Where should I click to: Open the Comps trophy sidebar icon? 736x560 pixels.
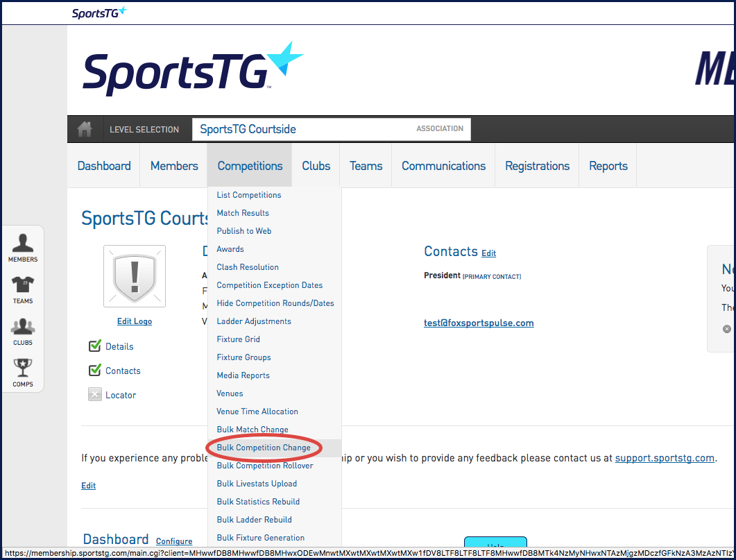pos(22,373)
